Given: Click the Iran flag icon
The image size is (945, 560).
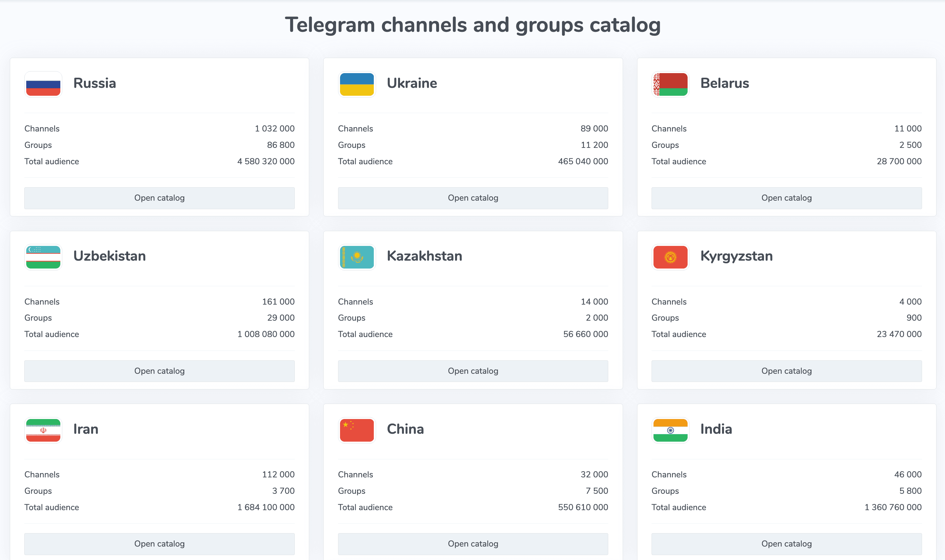Looking at the screenshot, I should point(43,430).
